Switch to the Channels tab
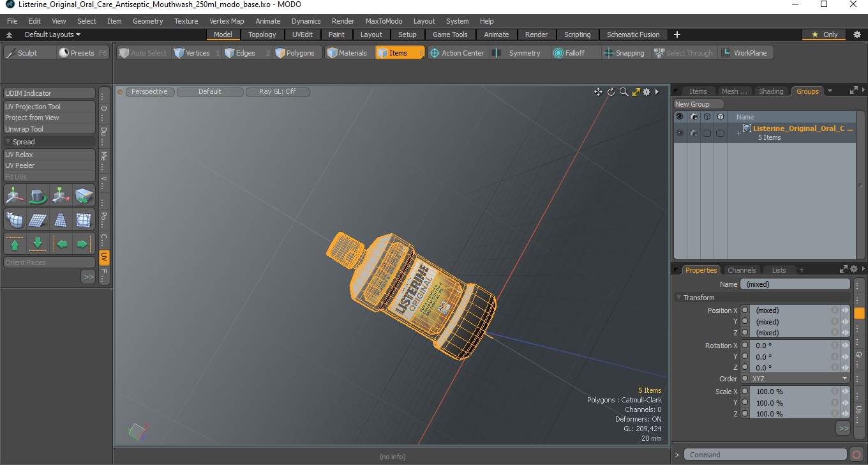868x465 pixels. 742,270
